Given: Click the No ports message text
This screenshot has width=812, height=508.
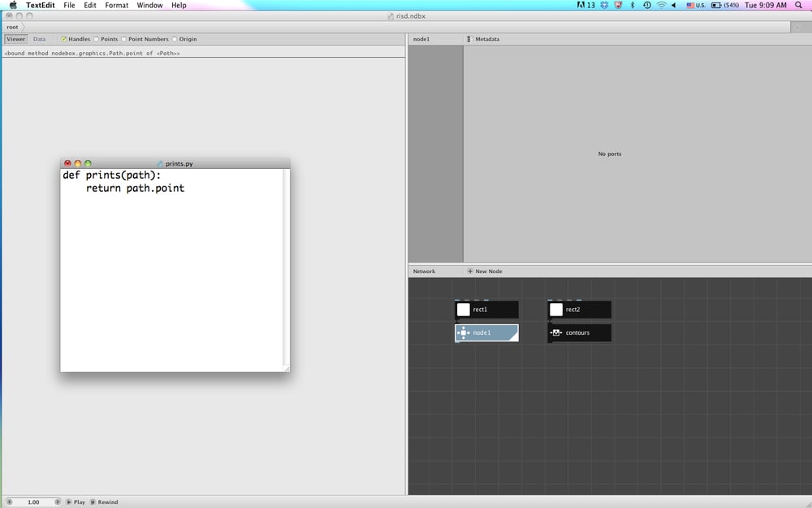Looking at the screenshot, I should [x=610, y=154].
